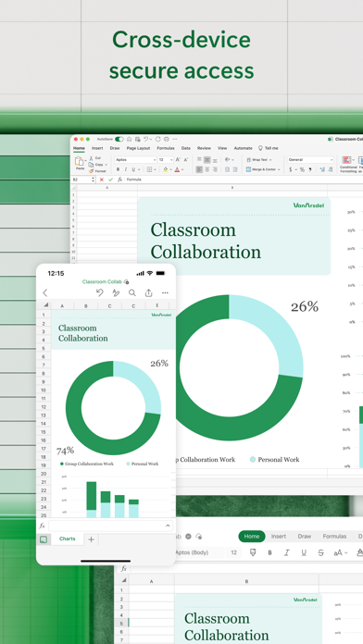Open the Formulas ribbon tab in desktop Excel
363x644 pixels.
click(166, 148)
